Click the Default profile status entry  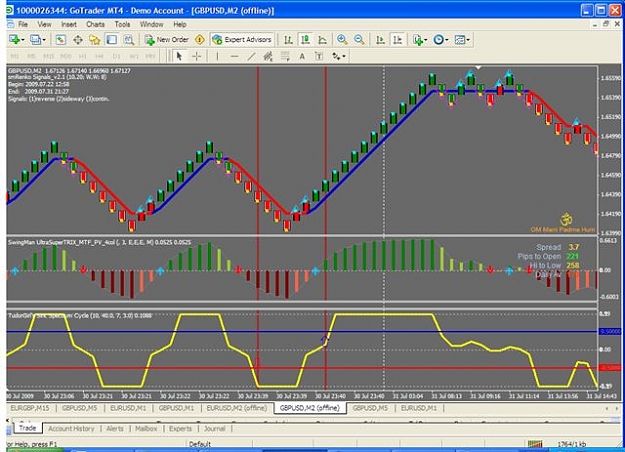[200, 444]
